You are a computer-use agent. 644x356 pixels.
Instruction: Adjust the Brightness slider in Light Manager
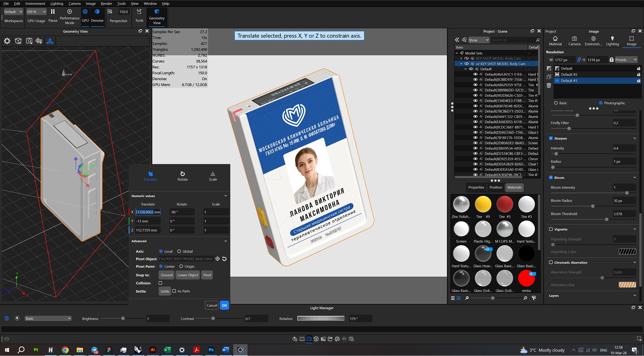pos(123,318)
